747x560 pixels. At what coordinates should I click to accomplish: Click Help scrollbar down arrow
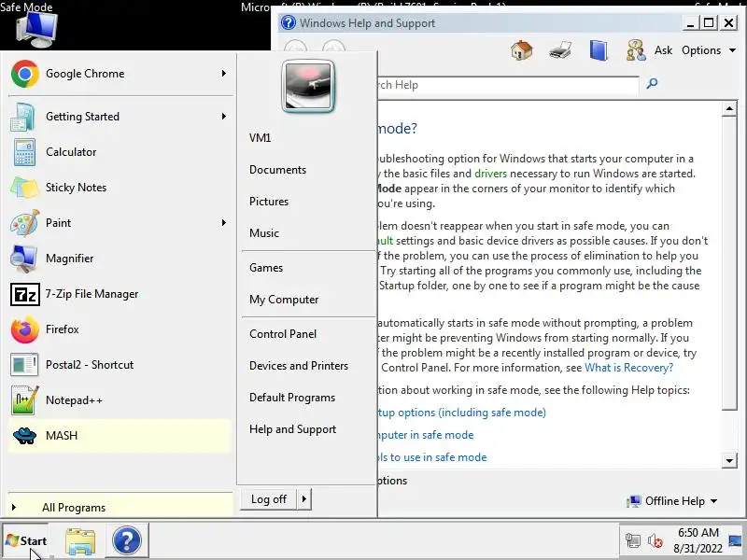pyautogui.click(x=729, y=460)
